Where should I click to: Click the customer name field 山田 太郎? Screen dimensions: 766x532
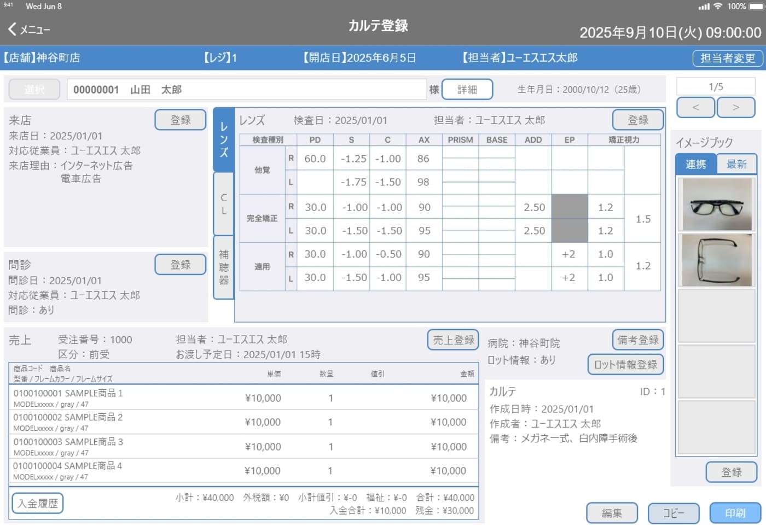246,90
